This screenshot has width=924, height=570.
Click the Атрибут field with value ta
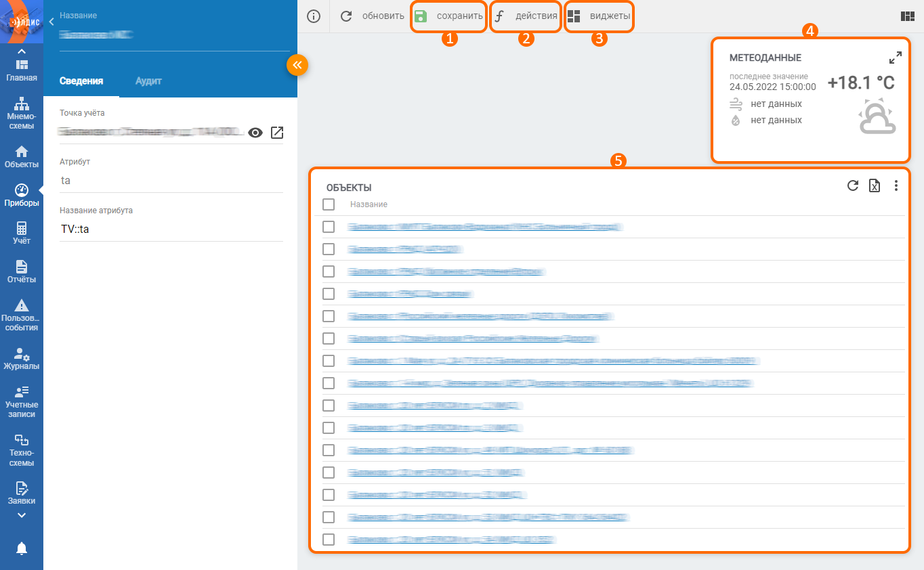click(171, 181)
